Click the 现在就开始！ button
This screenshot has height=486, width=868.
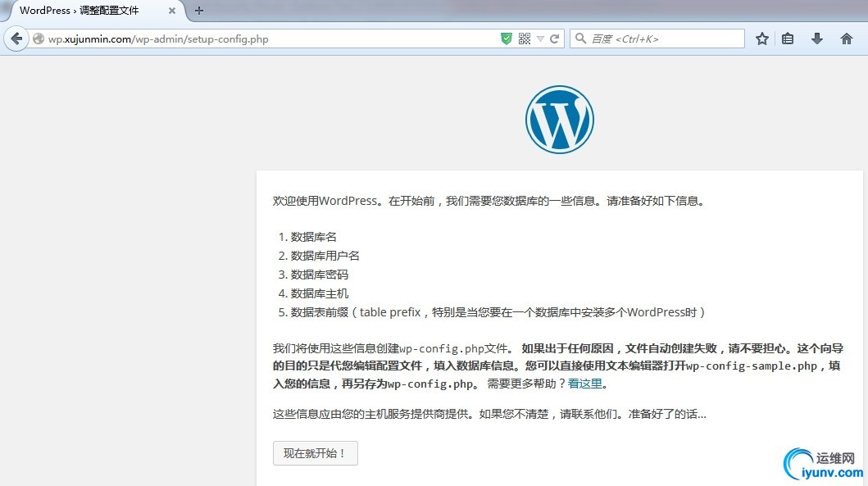click(x=316, y=453)
